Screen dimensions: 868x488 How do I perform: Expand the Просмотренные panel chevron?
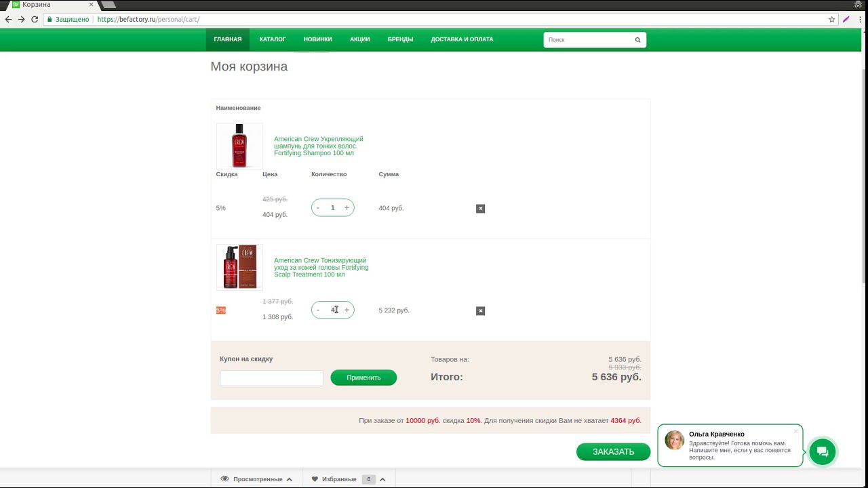(289, 479)
